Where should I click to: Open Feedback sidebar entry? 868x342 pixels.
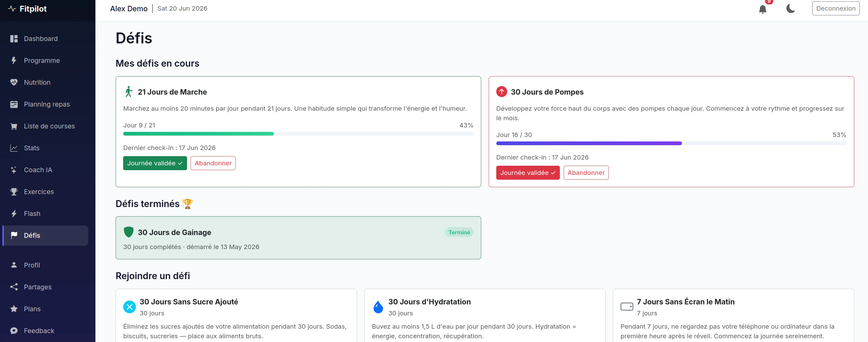(45, 331)
